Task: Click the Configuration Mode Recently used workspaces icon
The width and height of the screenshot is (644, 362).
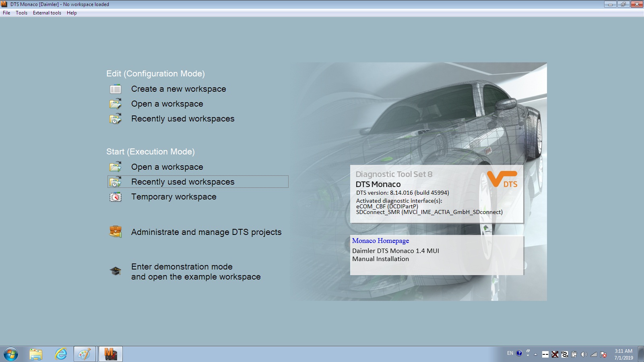Action: tap(116, 119)
